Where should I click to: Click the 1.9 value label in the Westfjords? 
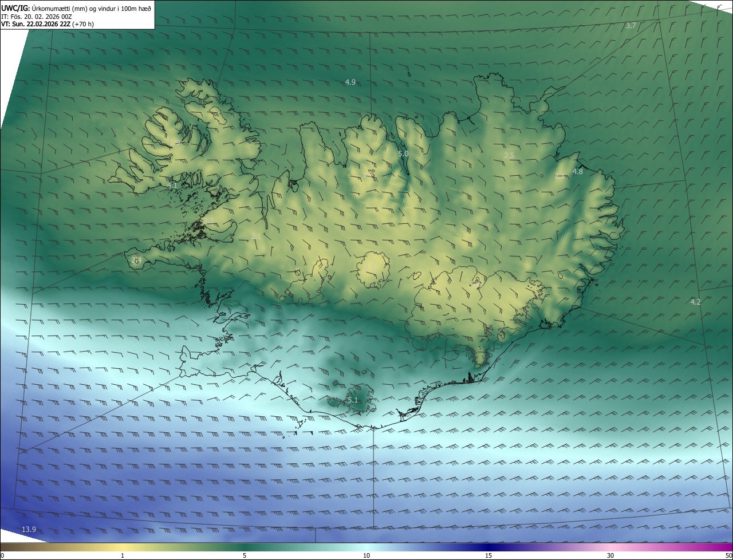click(175, 141)
